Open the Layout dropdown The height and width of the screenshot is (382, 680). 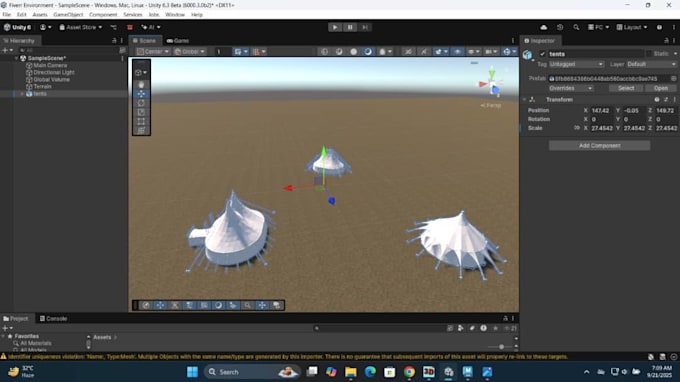[x=632, y=27]
